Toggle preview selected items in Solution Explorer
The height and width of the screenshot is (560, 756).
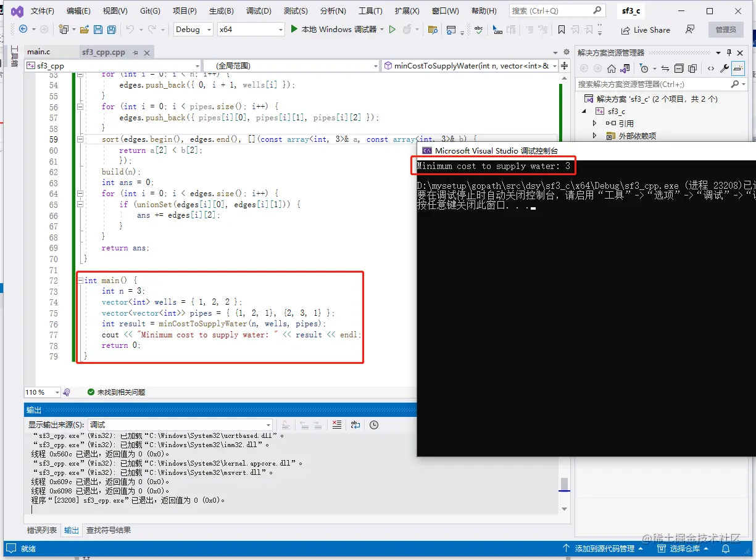point(737,68)
